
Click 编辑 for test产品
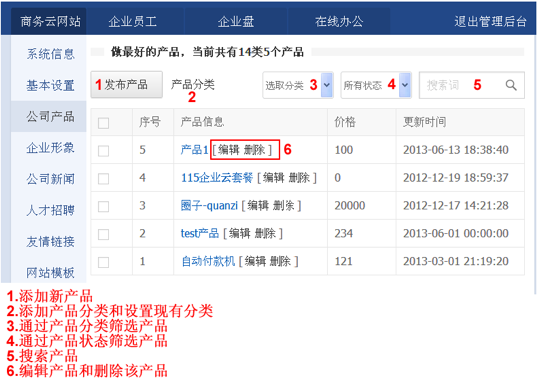click(x=240, y=233)
